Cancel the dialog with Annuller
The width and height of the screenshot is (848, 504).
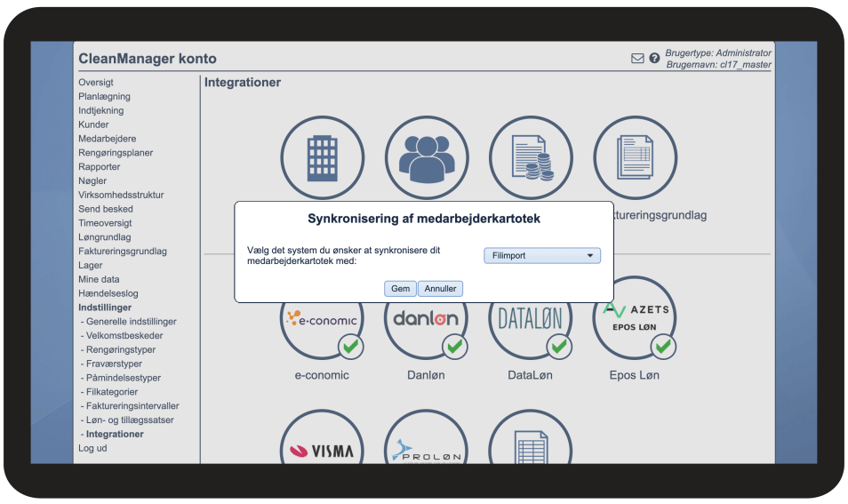[x=440, y=289]
